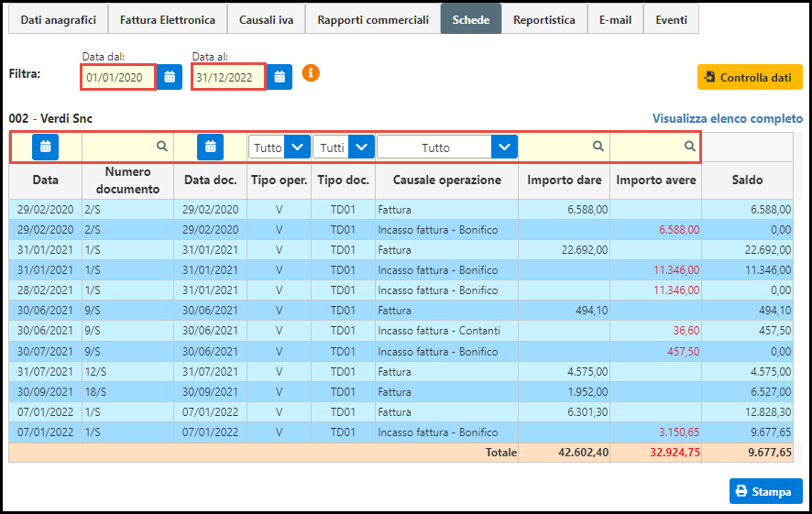The width and height of the screenshot is (812, 514).
Task: Select the 6.588,00 Importo dare cell
Action: coord(564,210)
